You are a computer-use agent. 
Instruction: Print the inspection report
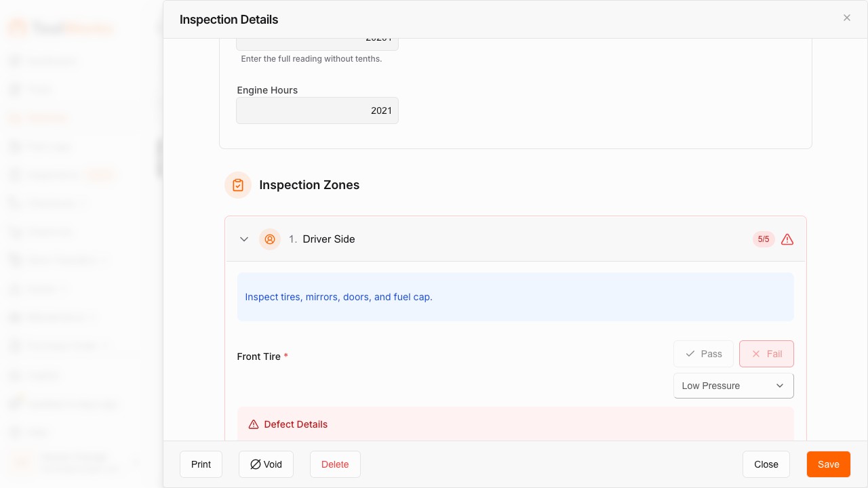click(x=201, y=464)
